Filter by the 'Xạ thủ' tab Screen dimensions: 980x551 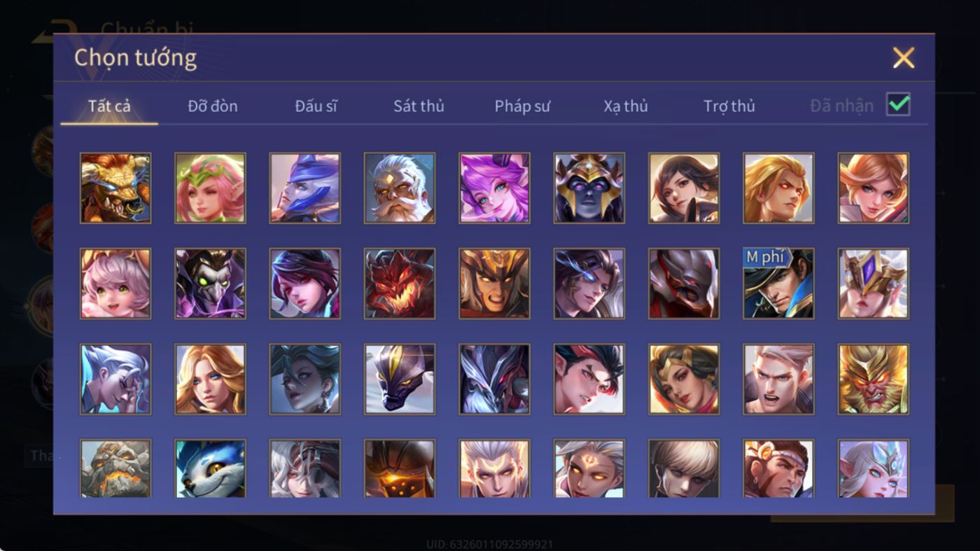coord(626,106)
